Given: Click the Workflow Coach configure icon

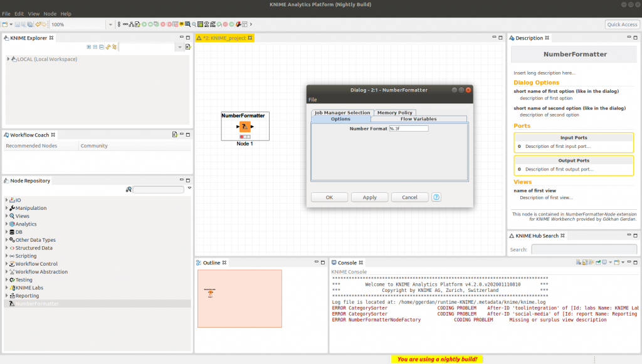Looking at the screenshot, I should 175,135.
